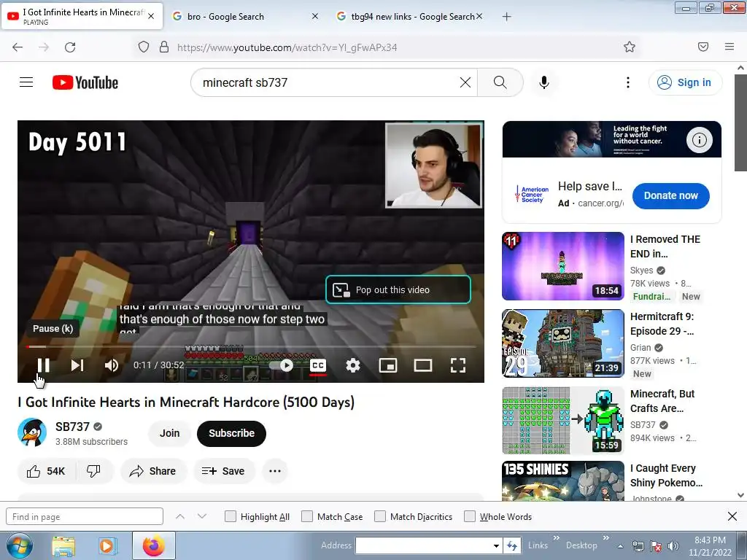Viewport: 747px width, 560px height.
Task: Go to next find match arrow
Action: (202, 516)
